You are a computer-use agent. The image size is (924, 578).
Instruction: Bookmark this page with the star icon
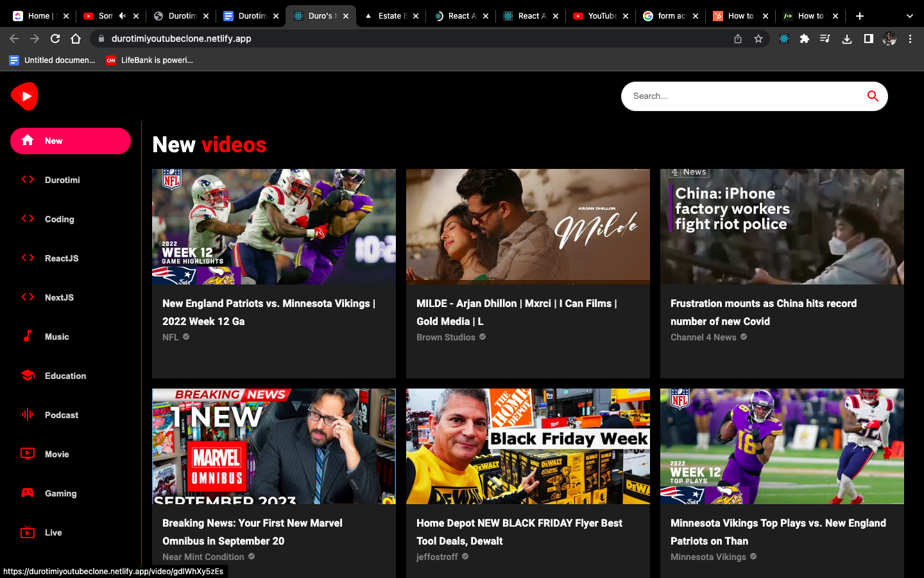click(x=758, y=39)
